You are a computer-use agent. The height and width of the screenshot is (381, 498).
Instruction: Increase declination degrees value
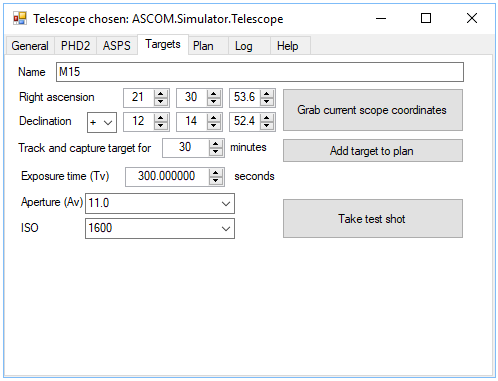point(161,118)
